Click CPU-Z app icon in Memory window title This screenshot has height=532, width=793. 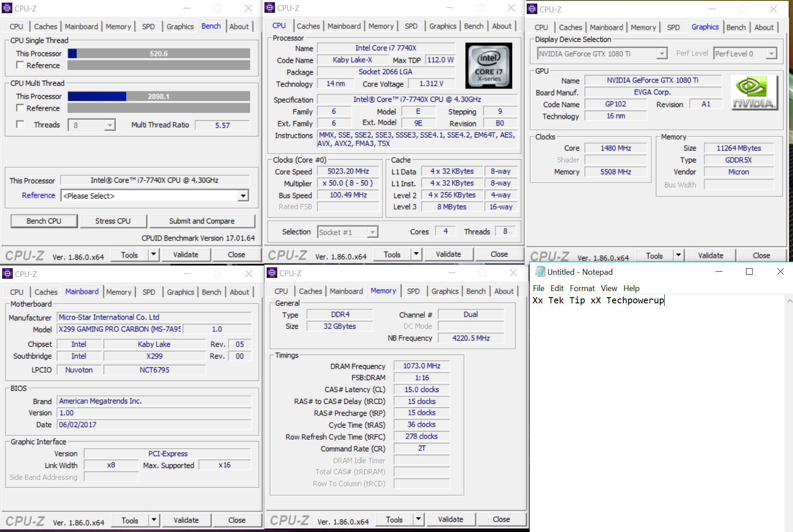[272, 273]
